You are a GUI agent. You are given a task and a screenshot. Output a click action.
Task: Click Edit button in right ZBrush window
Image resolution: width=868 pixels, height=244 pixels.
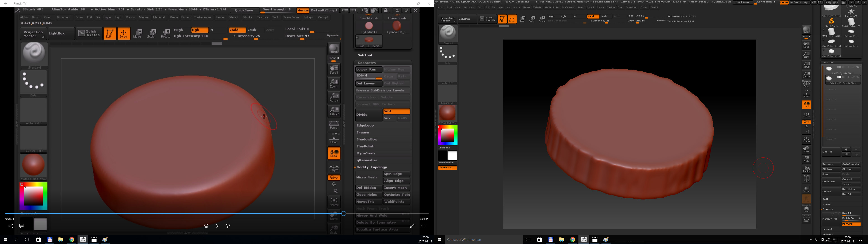502,19
